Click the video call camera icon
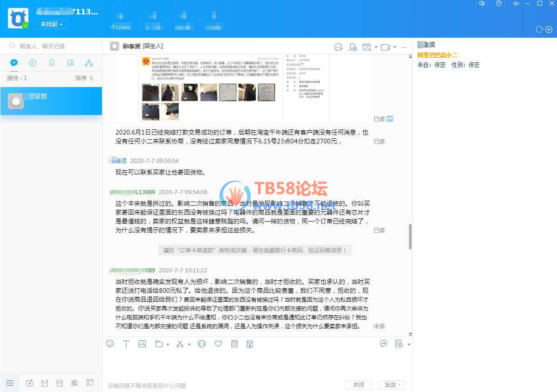 385,47
